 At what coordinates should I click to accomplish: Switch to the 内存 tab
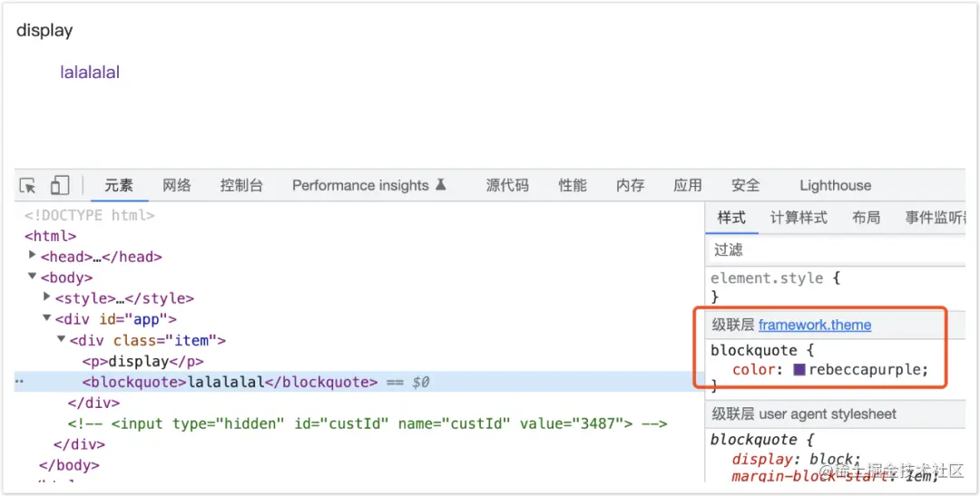[x=630, y=186]
